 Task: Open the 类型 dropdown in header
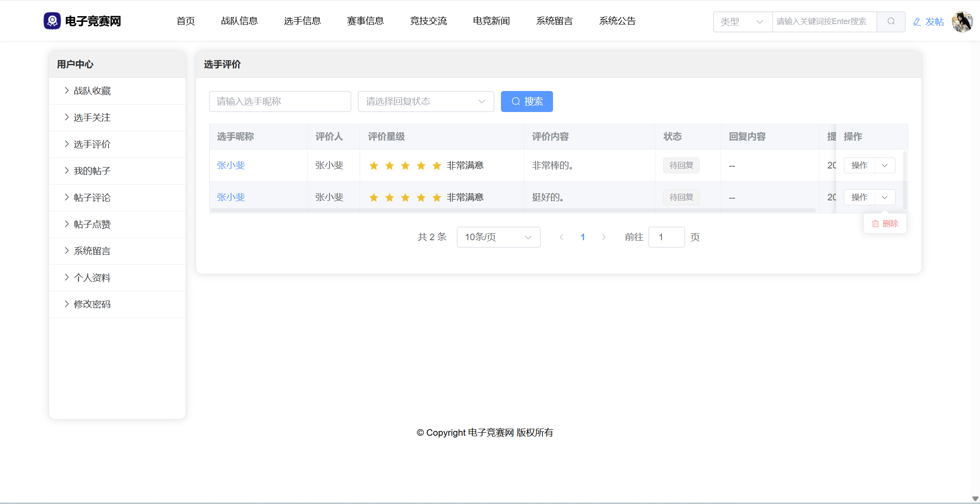[x=742, y=21]
